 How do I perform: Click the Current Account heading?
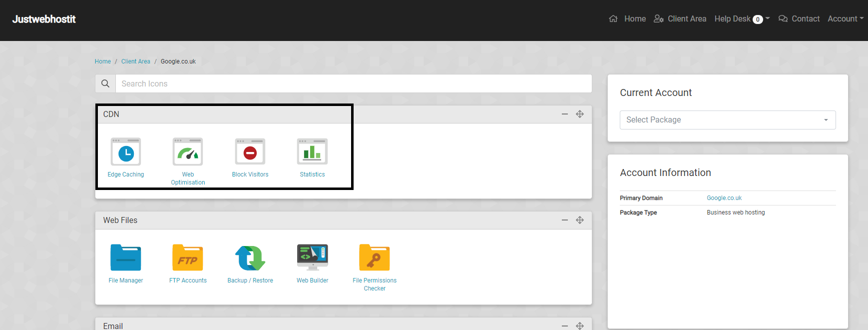pyautogui.click(x=656, y=92)
